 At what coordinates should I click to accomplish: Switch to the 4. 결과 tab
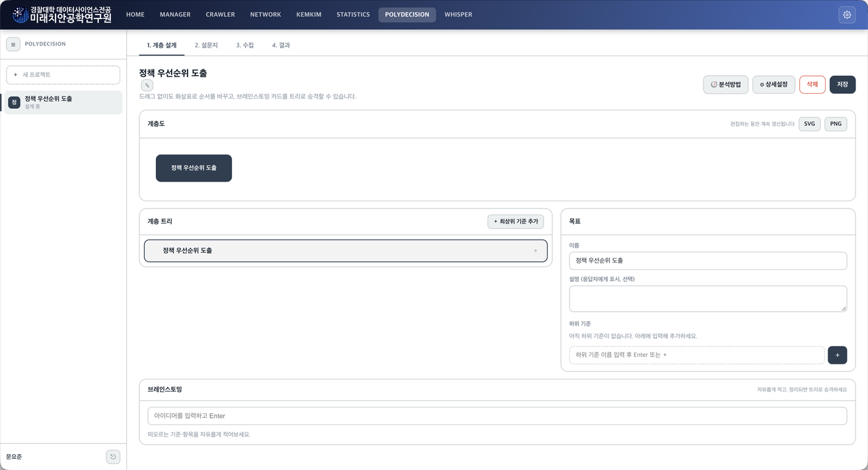(281, 46)
